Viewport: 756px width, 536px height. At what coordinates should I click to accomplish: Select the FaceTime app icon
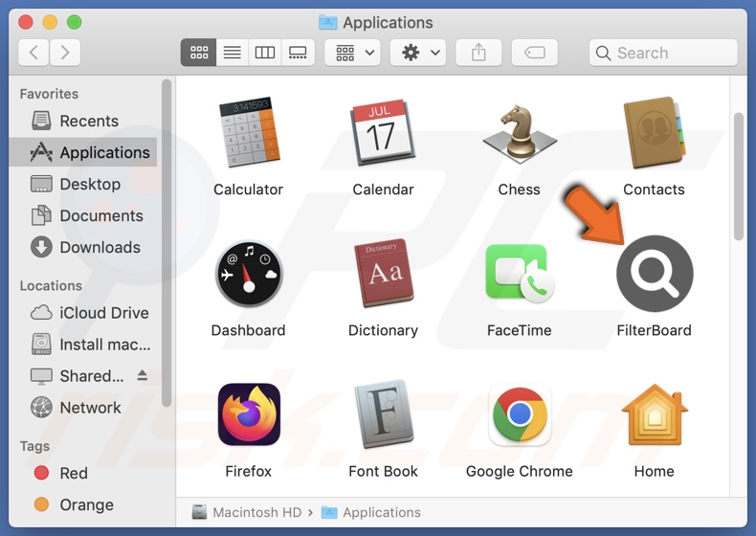coord(520,274)
